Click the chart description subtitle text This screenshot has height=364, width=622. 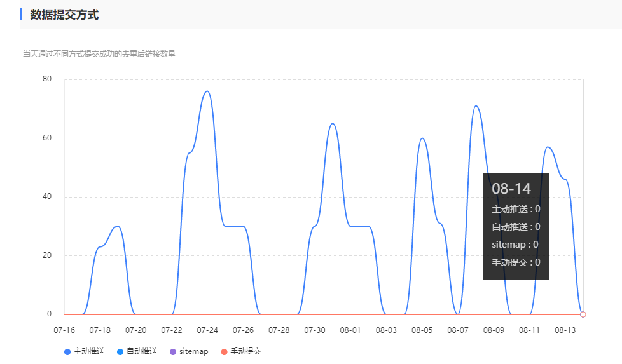[x=99, y=54]
